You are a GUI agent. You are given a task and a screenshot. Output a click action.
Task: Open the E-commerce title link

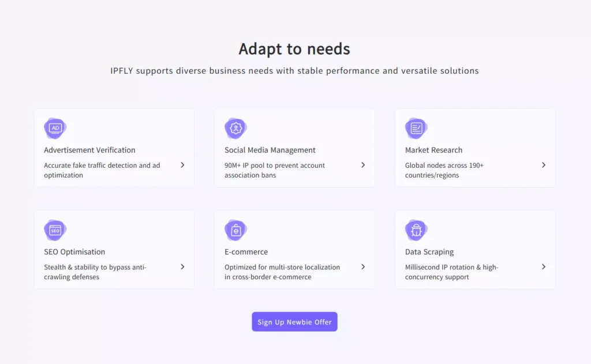click(x=246, y=252)
